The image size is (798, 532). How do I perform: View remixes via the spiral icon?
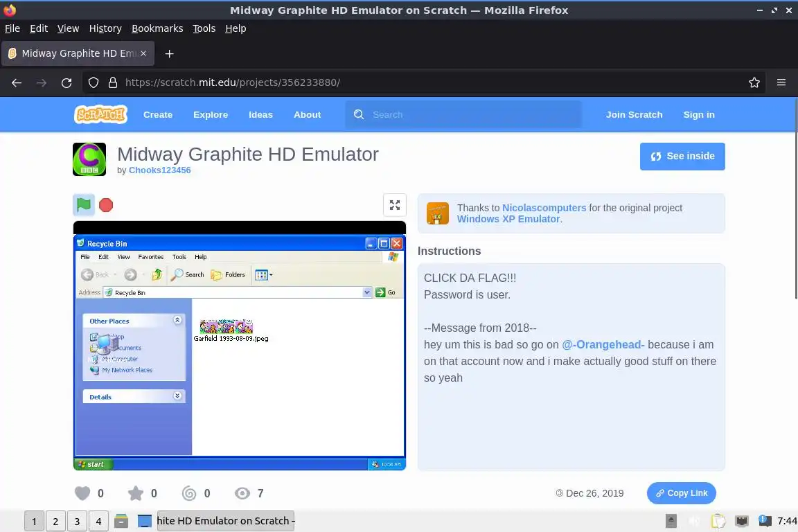point(189,493)
